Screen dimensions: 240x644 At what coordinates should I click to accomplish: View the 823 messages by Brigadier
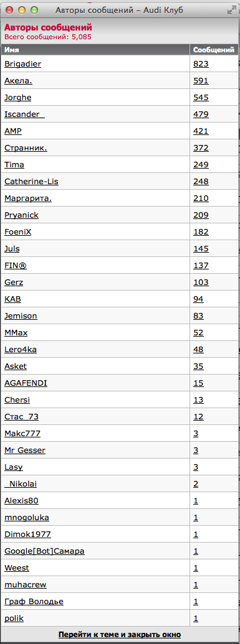201,63
